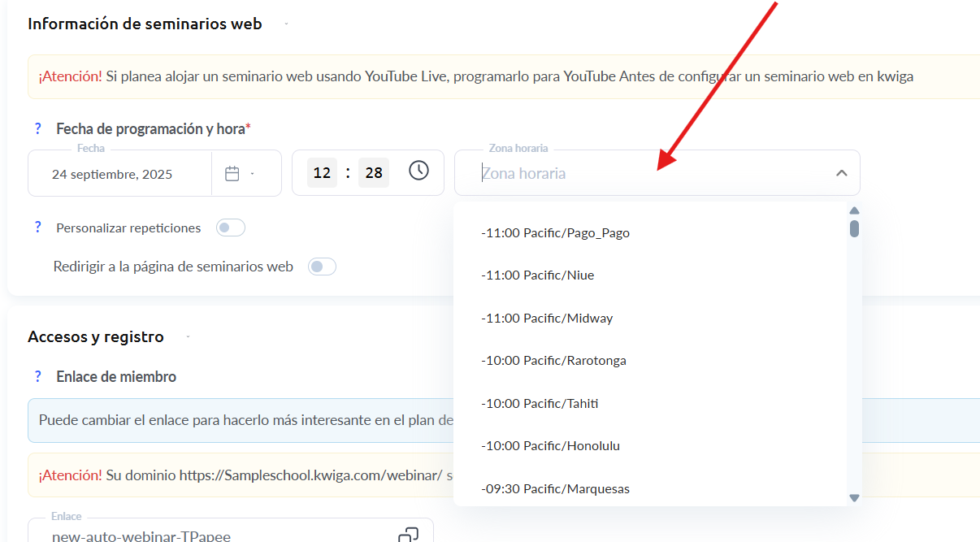Toggle Redirigir a la página de seminarios web
Viewport: 980px width, 542px height.
pos(322,267)
